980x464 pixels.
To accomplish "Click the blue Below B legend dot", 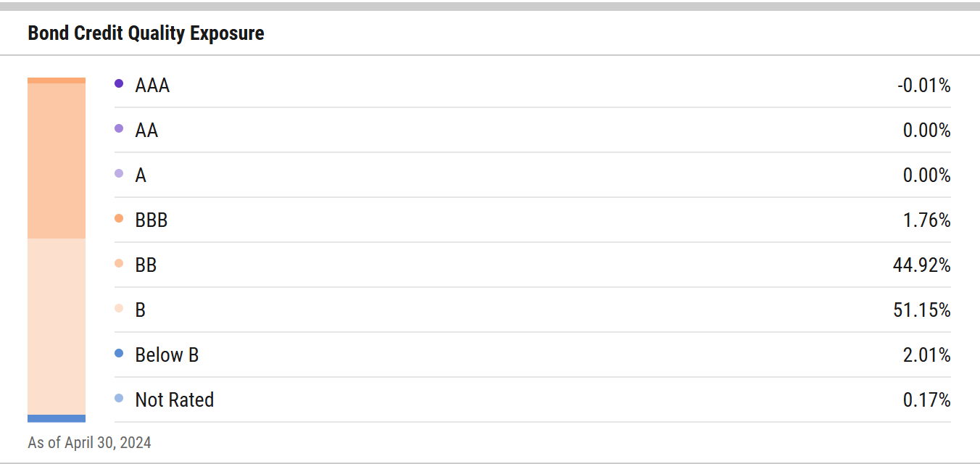I will [x=119, y=353].
